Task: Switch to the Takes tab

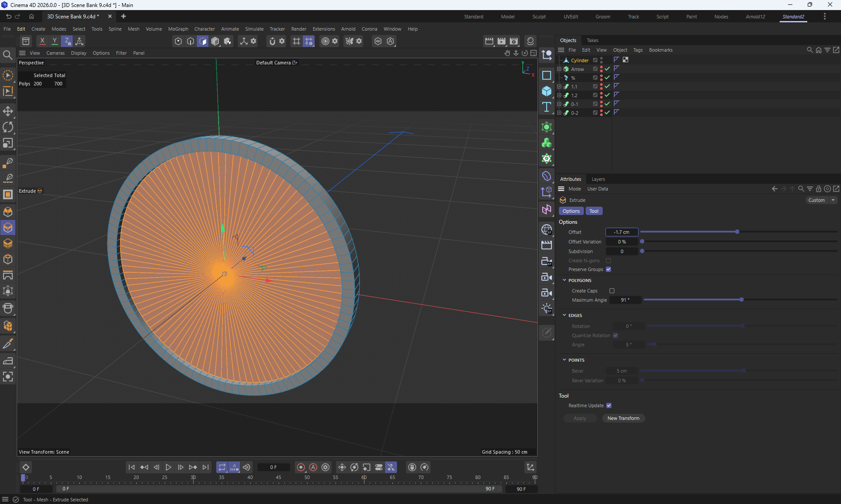Action: [592, 40]
